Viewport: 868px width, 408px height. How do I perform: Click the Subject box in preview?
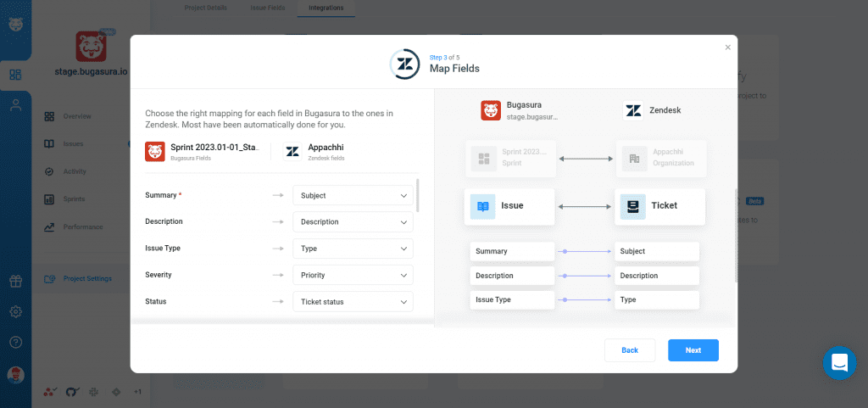coord(657,251)
